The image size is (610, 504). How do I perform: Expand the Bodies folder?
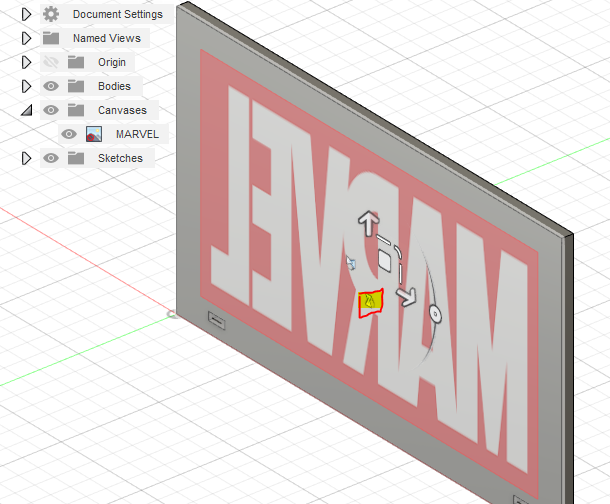[26, 86]
